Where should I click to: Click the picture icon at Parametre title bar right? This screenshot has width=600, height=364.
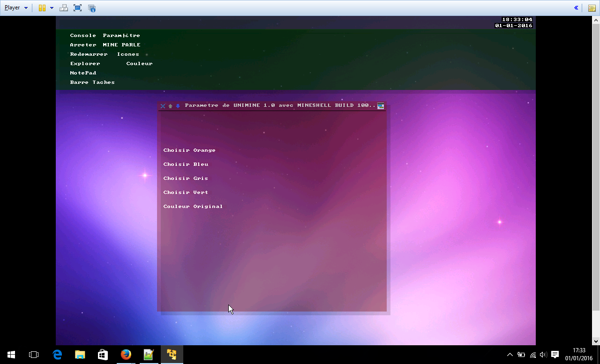coord(381,106)
